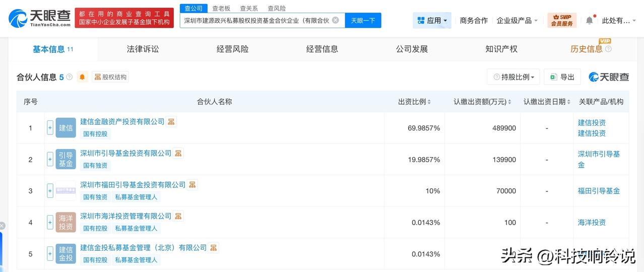Open the 商务合作 link

[x=474, y=21]
